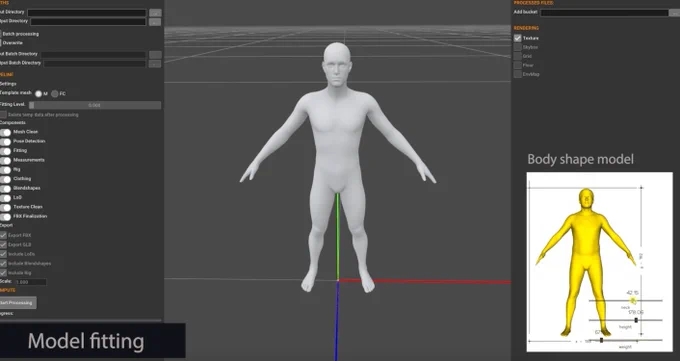The image size is (680, 361).
Task: Toggle the Blendshapes component switch
Action: click(x=5, y=188)
